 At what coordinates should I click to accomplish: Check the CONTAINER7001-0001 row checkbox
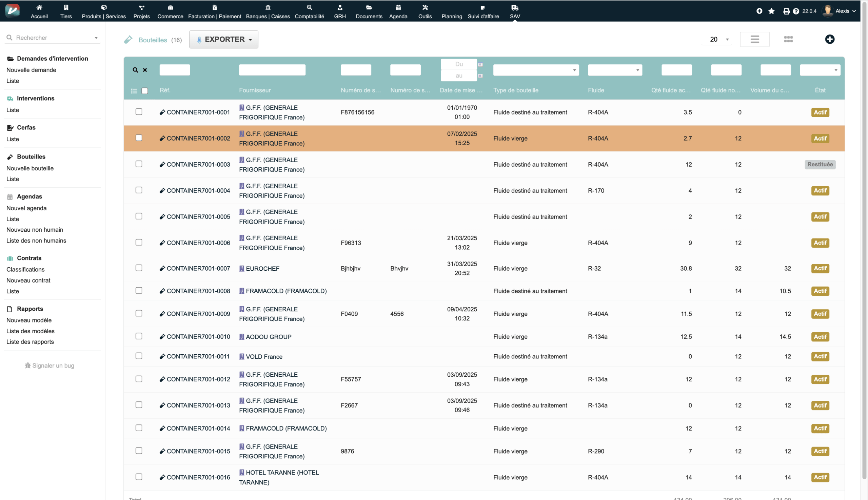pyautogui.click(x=139, y=111)
